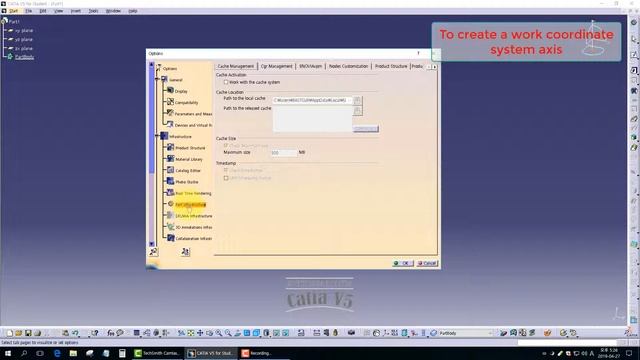This screenshot has height=360, width=640.
Task: Click the browse icon beside local cache path
Action: pyautogui.click(x=357, y=100)
